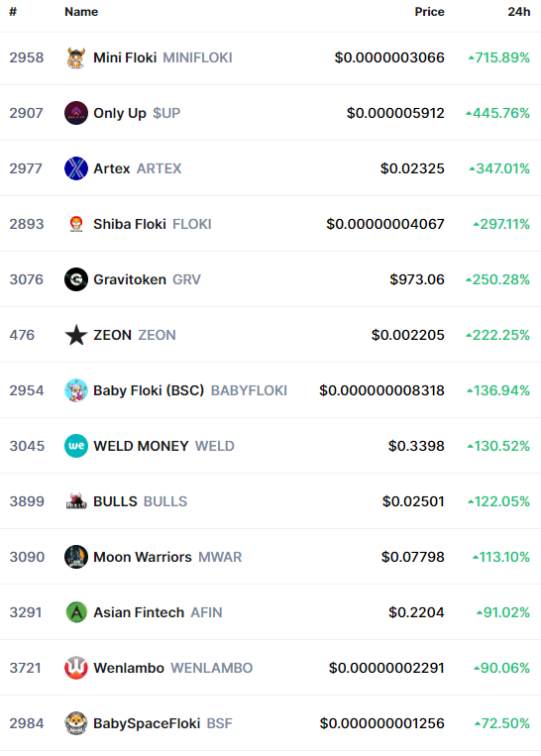Viewport: 541px width, 756px height.
Task: Click the Only Up purple logo
Action: point(75,113)
